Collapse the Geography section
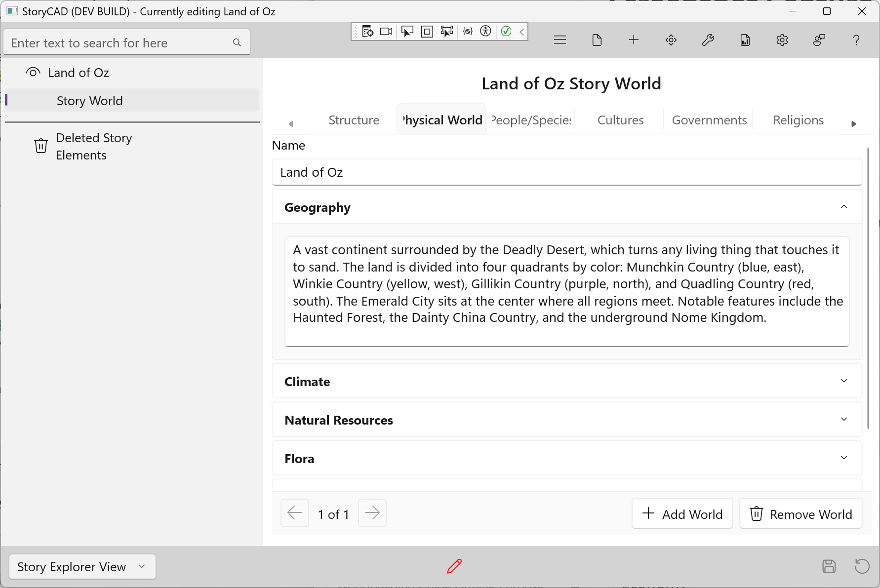The height and width of the screenshot is (588, 880). coord(843,207)
